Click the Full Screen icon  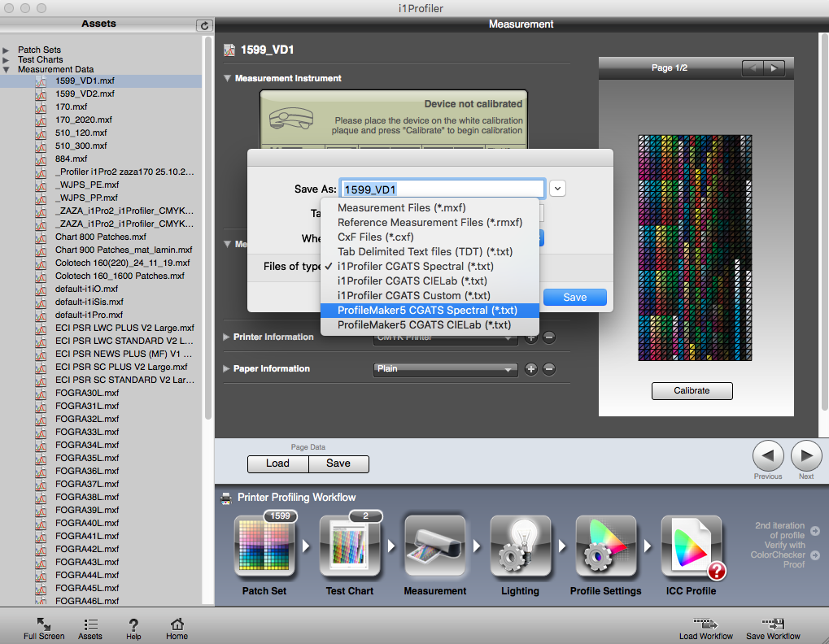44,624
